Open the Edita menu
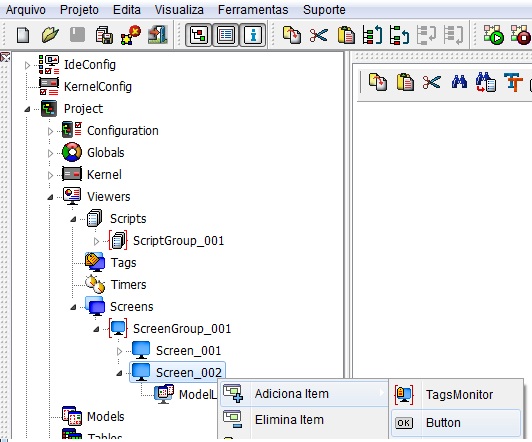 (127, 10)
